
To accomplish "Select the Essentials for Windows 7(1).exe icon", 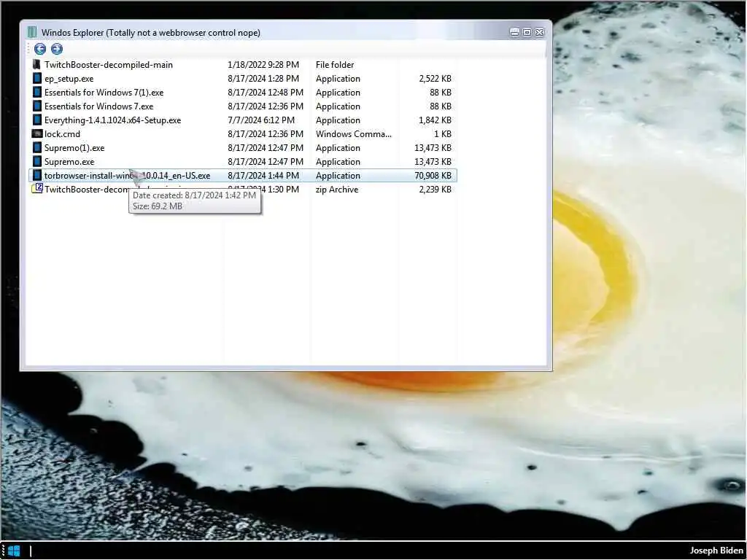I will (x=36, y=92).
